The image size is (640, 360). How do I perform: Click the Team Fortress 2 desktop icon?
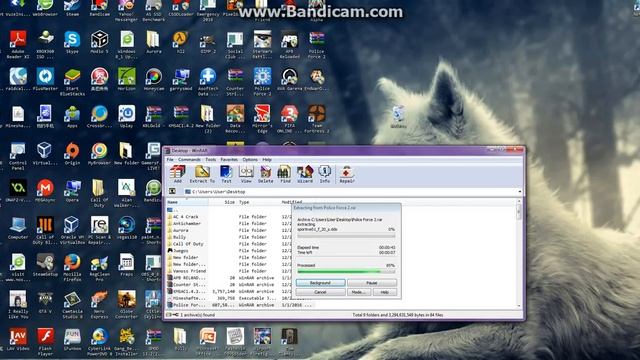(317, 119)
